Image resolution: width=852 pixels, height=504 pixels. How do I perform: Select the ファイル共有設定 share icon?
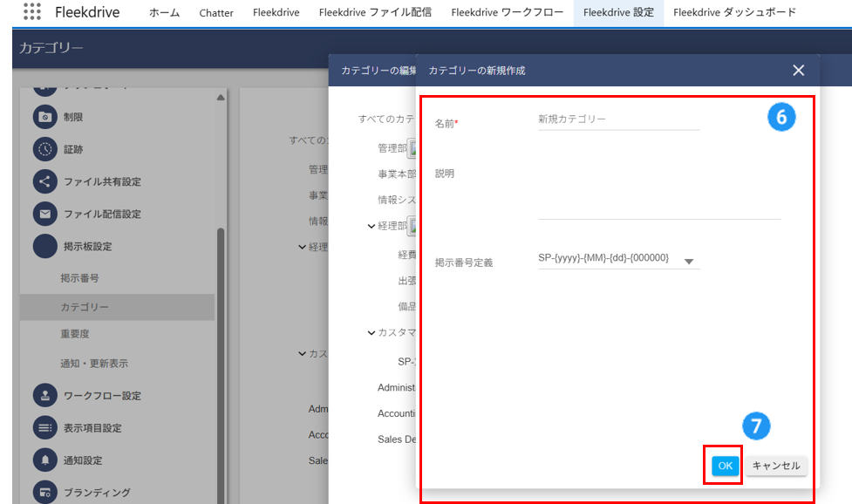(45, 181)
